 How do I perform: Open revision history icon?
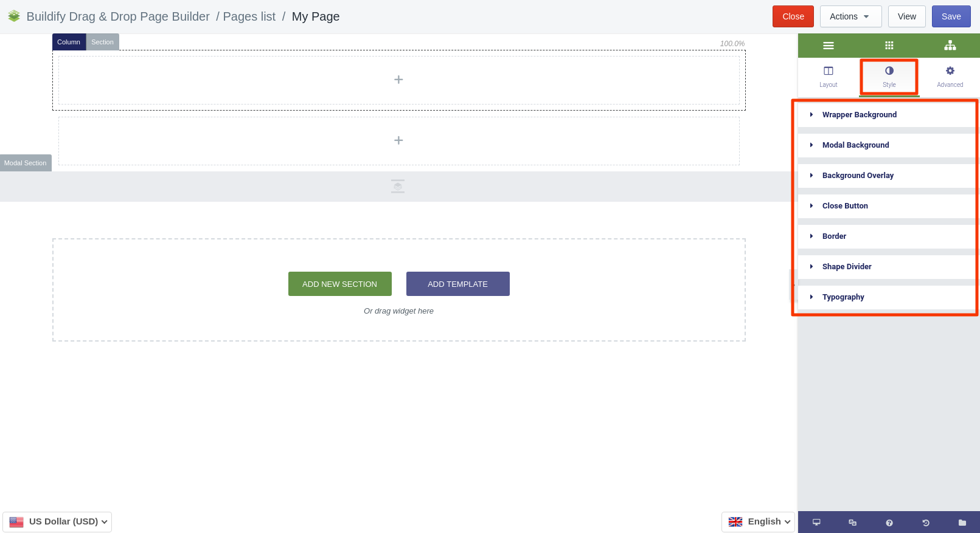coord(925,523)
